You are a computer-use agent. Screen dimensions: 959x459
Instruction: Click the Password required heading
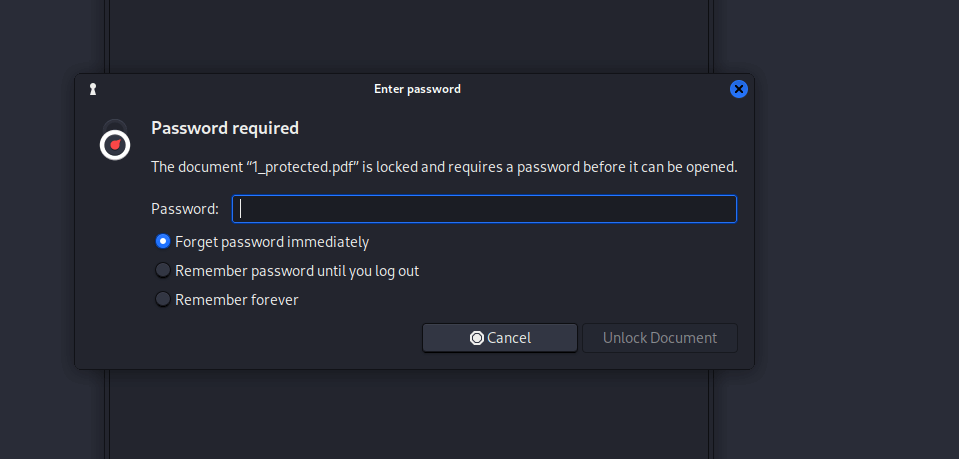click(225, 129)
